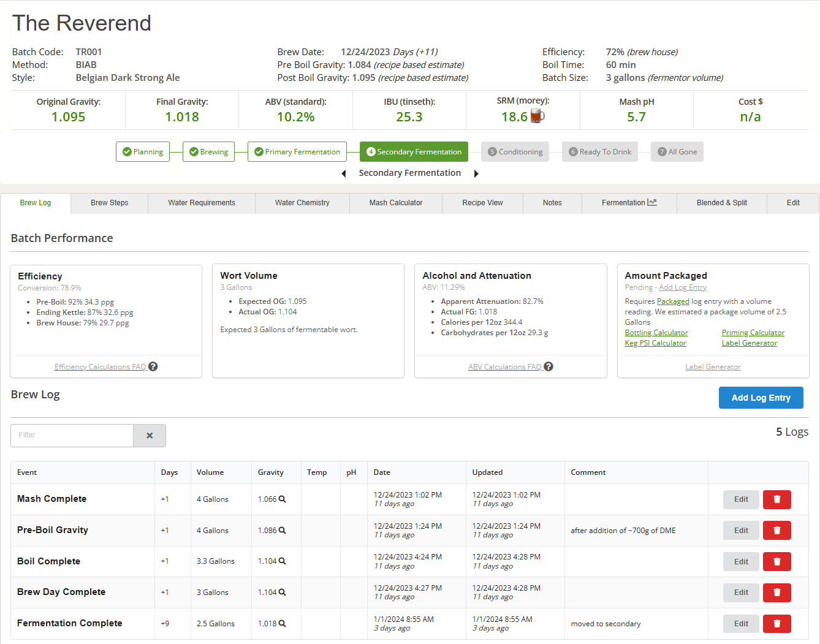Open Efficiency Calculations FAQ link
The image size is (820, 644).
point(101,367)
